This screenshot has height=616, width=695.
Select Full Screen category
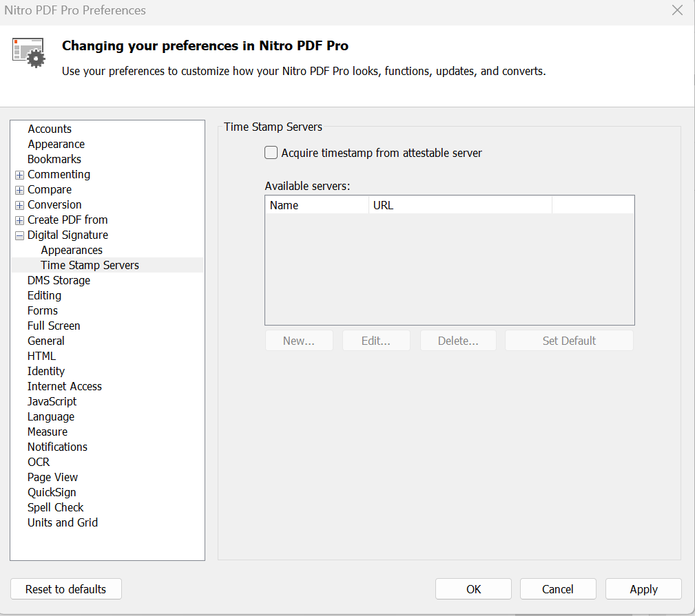54,326
